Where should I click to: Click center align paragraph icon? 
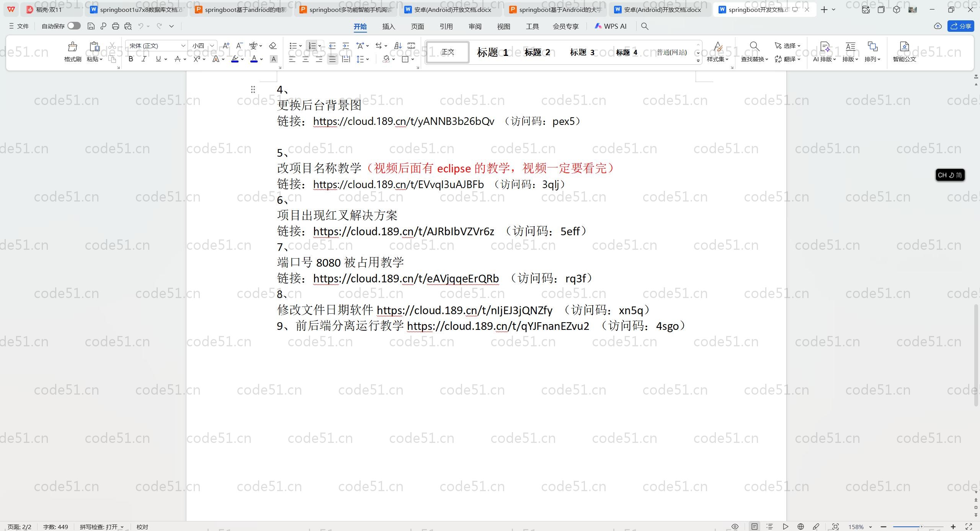point(305,59)
